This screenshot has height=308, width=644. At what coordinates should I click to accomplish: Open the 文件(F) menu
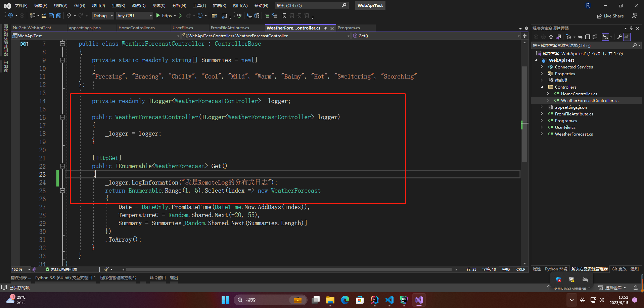tap(21, 6)
